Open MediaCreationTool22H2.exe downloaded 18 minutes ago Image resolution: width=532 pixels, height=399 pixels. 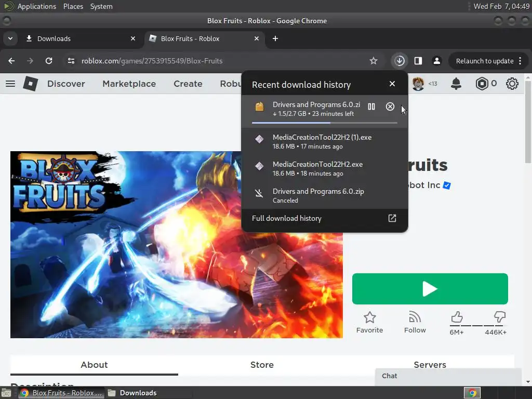coord(324,169)
